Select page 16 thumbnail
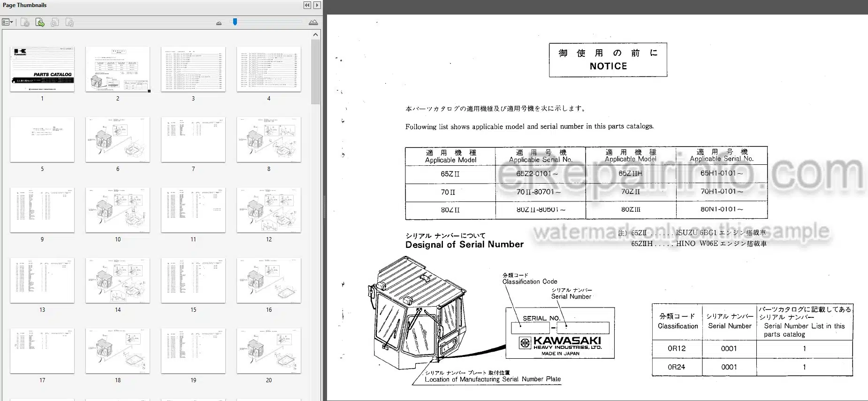Screen dimensions: 868x401 click(269, 280)
